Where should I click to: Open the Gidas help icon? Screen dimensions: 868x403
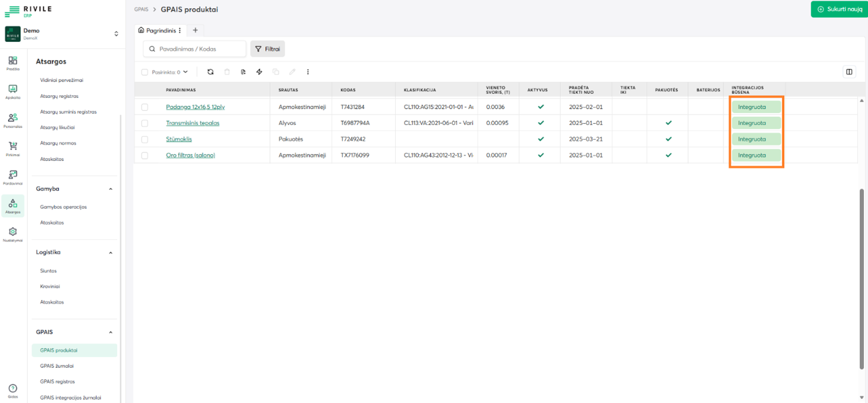(x=13, y=389)
